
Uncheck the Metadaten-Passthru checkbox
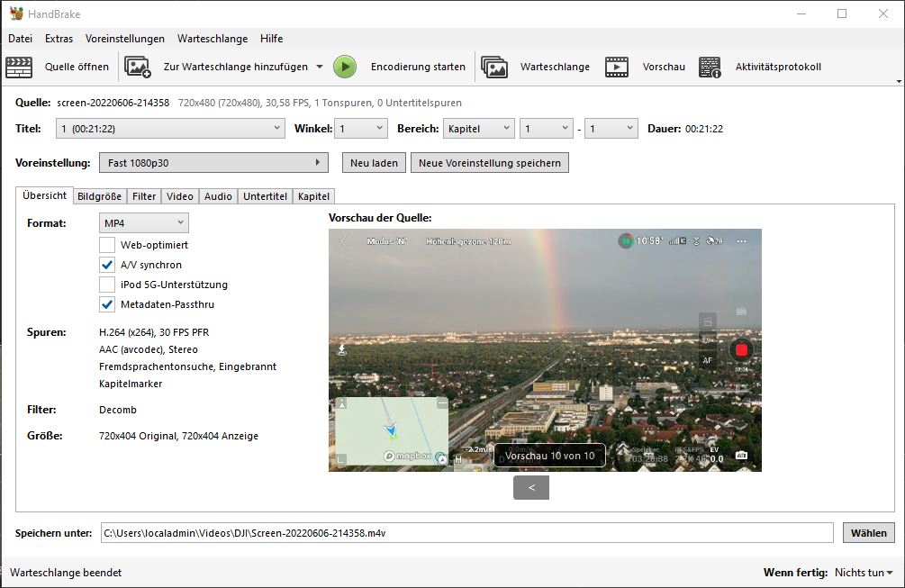[107, 304]
